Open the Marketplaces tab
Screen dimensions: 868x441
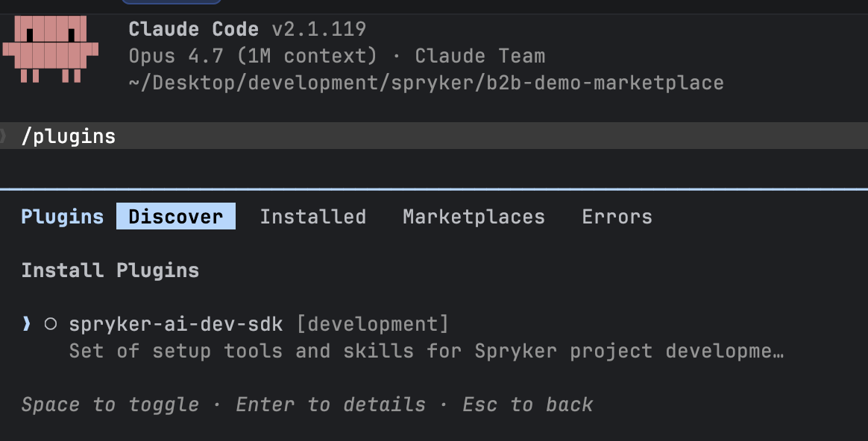tap(474, 217)
